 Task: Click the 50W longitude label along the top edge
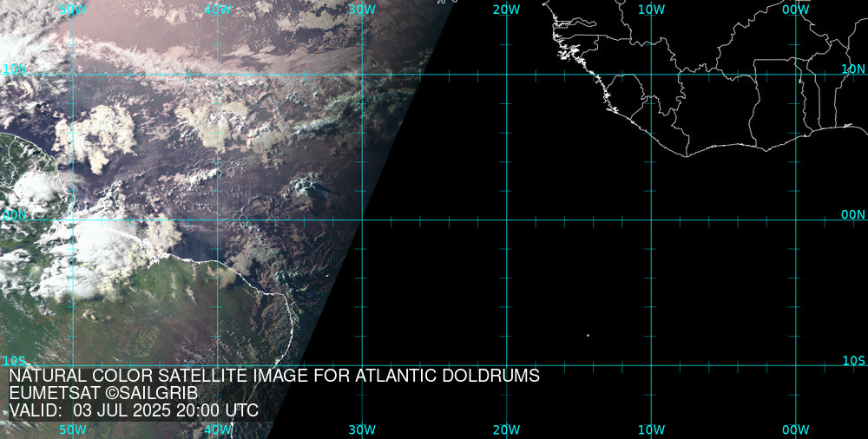coord(73,10)
